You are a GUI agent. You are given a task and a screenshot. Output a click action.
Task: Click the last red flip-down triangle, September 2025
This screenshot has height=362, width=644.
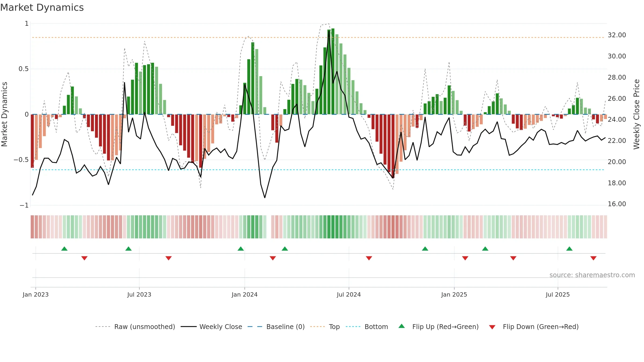[594, 258]
